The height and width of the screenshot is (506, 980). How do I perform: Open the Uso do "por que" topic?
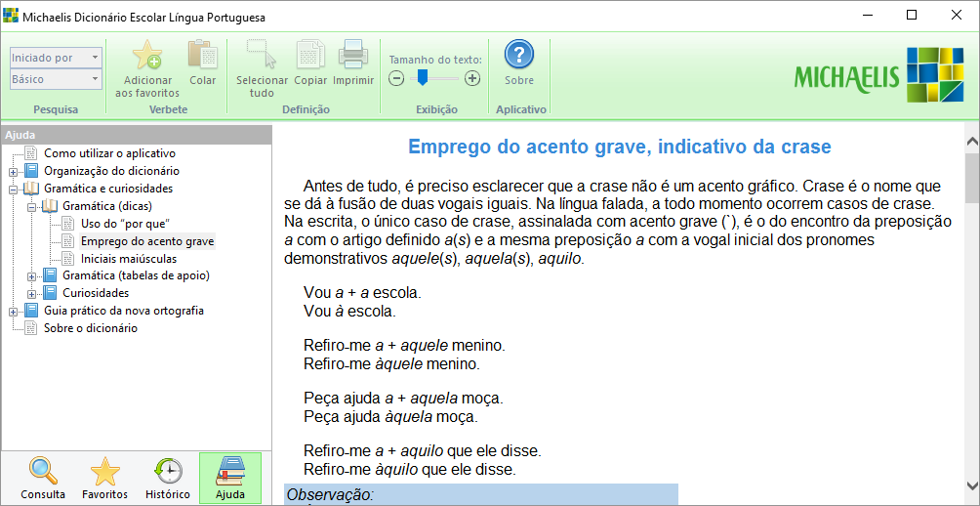click(x=125, y=224)
